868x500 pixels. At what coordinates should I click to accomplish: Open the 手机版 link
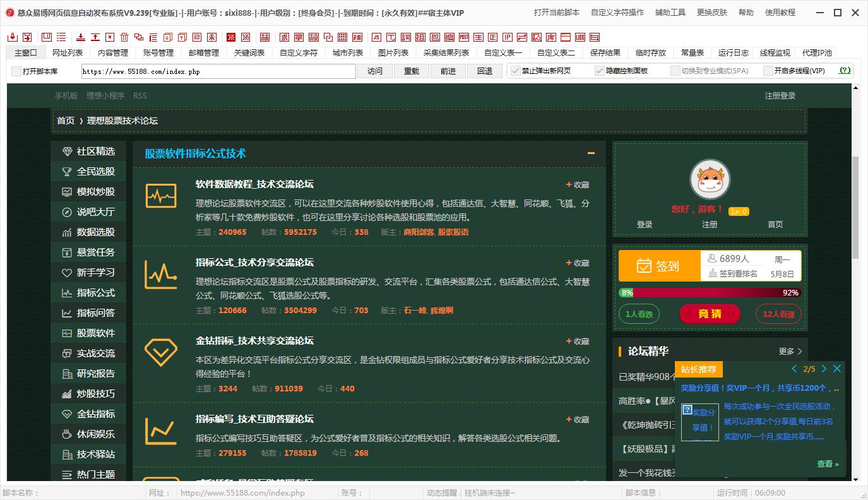[66, 96]
